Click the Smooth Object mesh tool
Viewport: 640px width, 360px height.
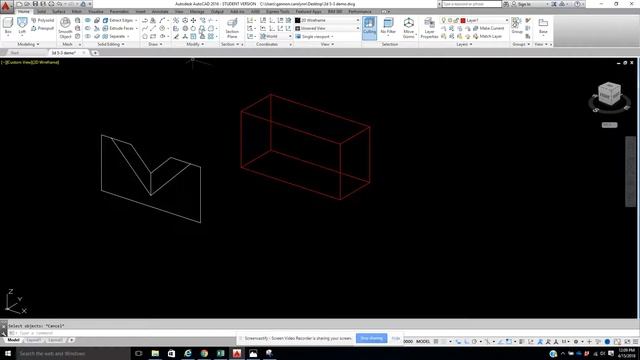point(65,28)
